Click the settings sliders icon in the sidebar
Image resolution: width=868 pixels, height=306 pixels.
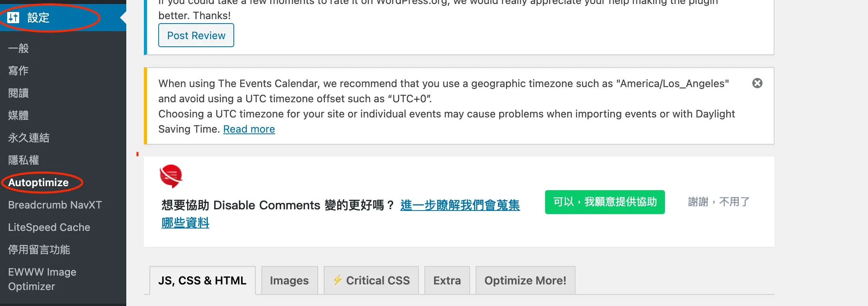click(13, 18)
